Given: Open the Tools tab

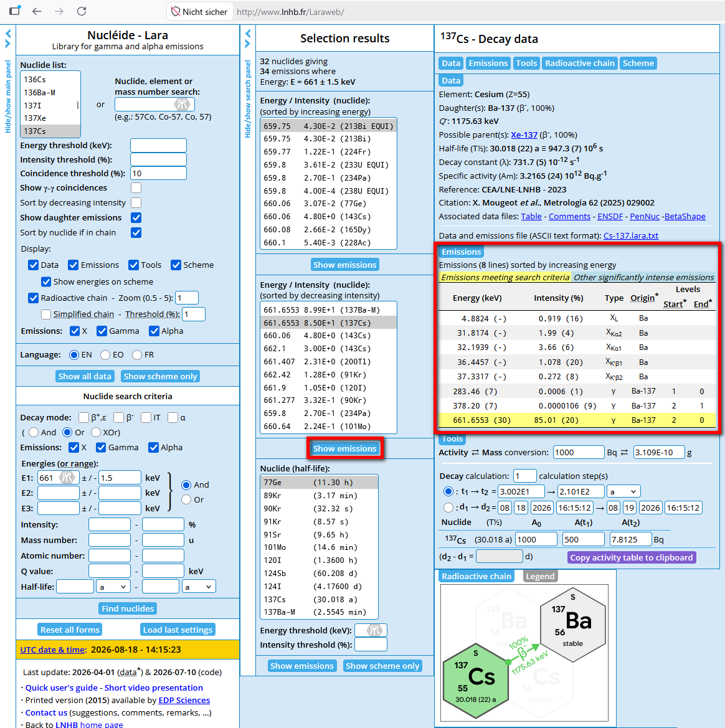Looking at the screenshot, I should click(x=526, y=63).
